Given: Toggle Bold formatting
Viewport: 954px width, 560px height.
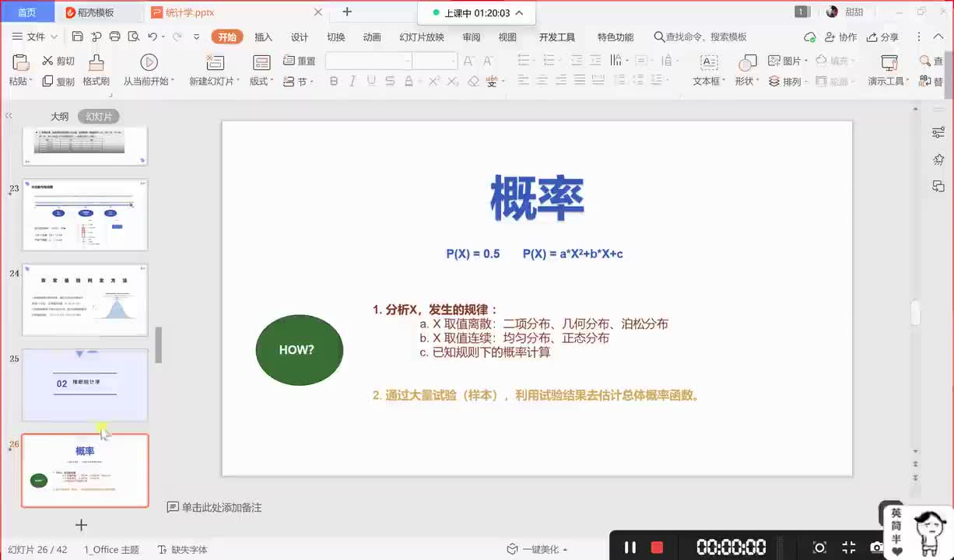Looking at the screenshot, I should [x=335, y=81].
